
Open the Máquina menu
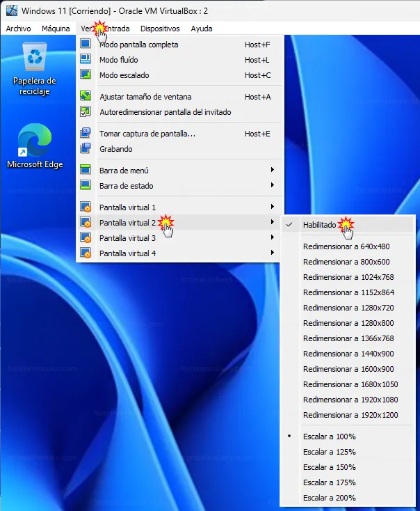click(x=56, y=29)
